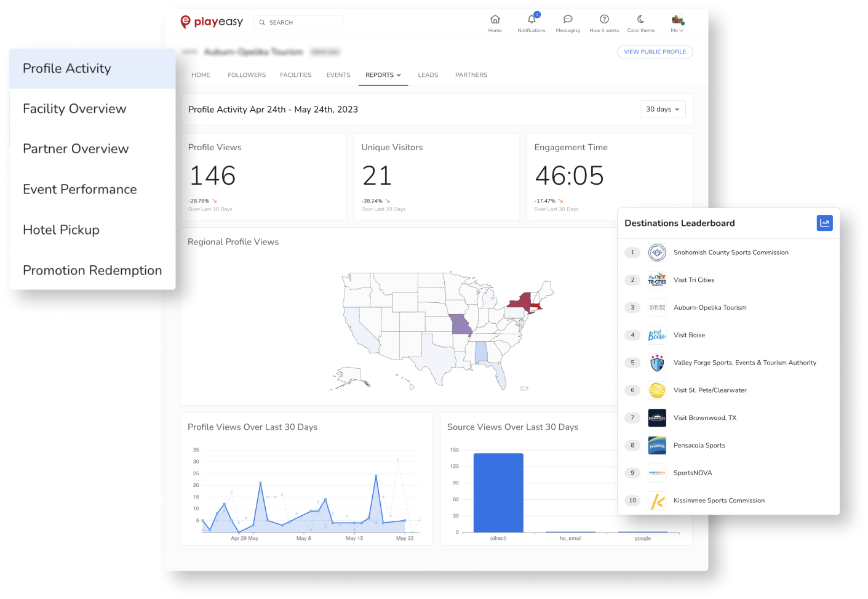Image resolution: width=868 pixels, height=599 pixels.
Task: Click the -17.47% change text
Action: coord(545,201)
